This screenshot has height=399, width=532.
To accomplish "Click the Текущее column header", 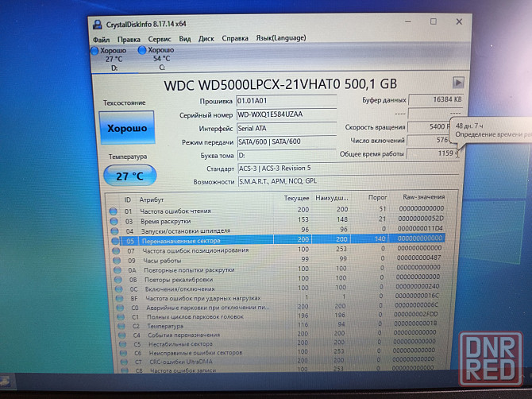I will click(296, 198).
